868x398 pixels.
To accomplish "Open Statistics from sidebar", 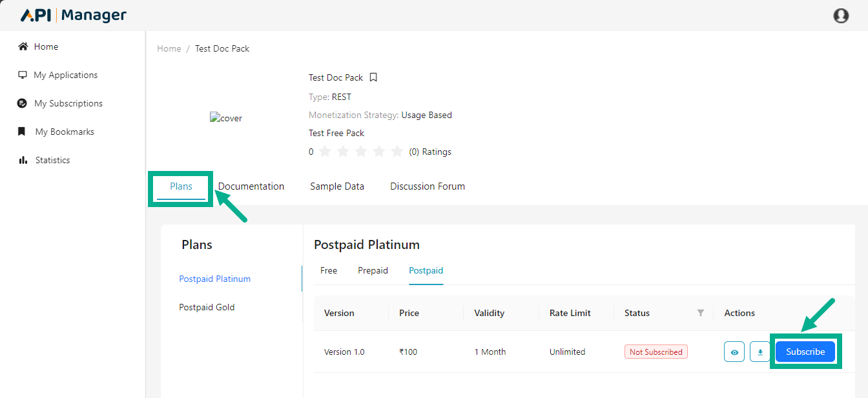I will tap(52, 160).
